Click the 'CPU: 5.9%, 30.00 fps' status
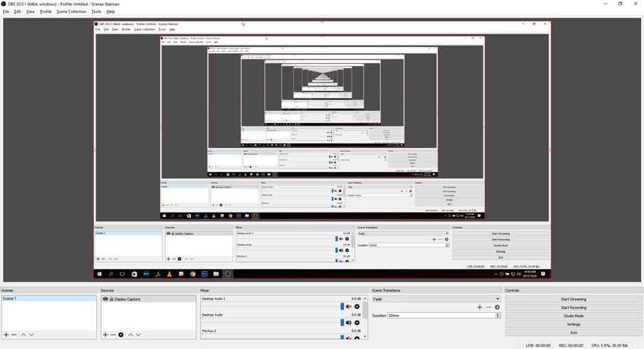Viewport: 644px width, 349px height. (609, 345)
